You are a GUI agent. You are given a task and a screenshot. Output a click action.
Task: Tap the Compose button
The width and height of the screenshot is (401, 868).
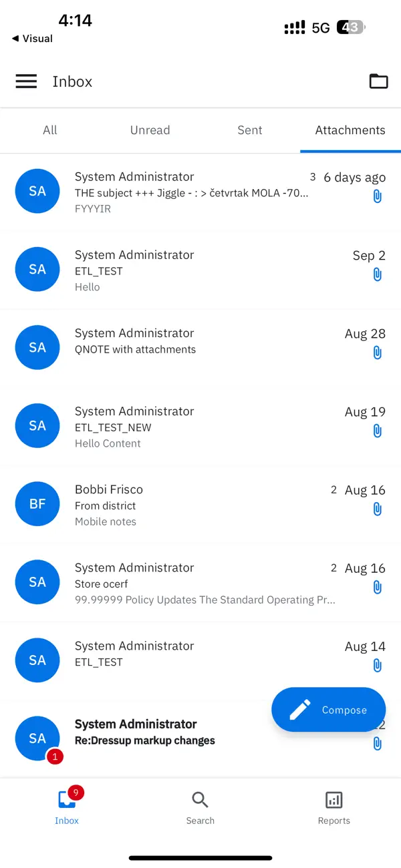(x=328, y=709)
